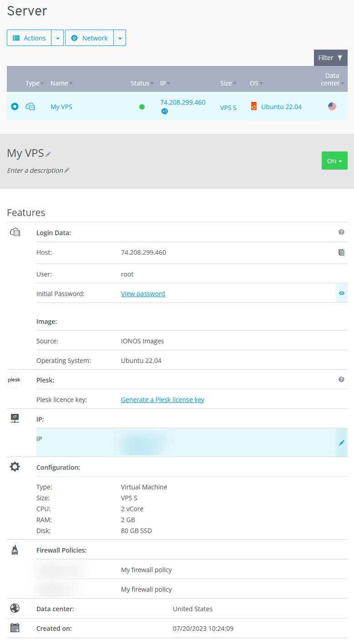Open the Login Data help icon

[x=341, y=232]
